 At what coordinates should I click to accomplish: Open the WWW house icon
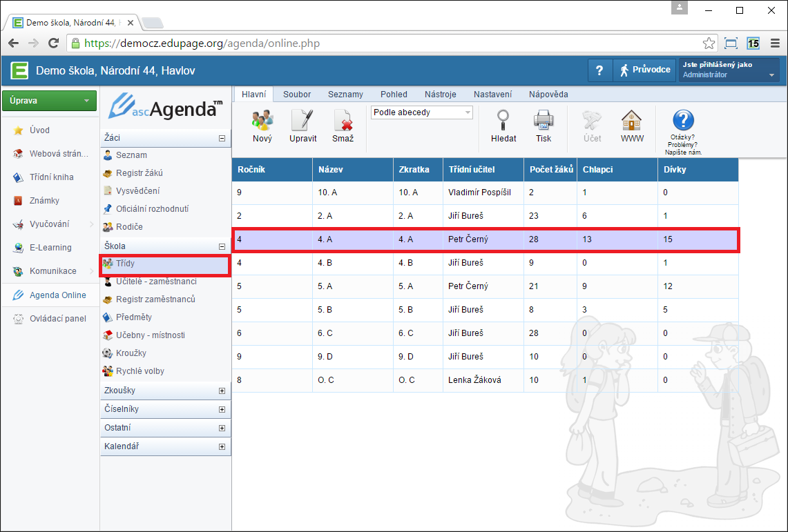(632, 121)
